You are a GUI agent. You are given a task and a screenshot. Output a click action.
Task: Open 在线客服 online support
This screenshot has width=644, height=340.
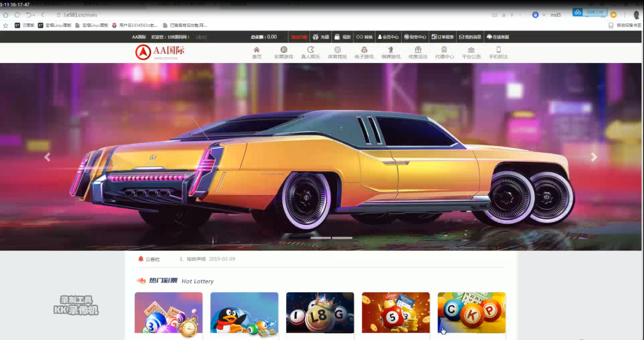pyautogui.click(x=498, y=37)
